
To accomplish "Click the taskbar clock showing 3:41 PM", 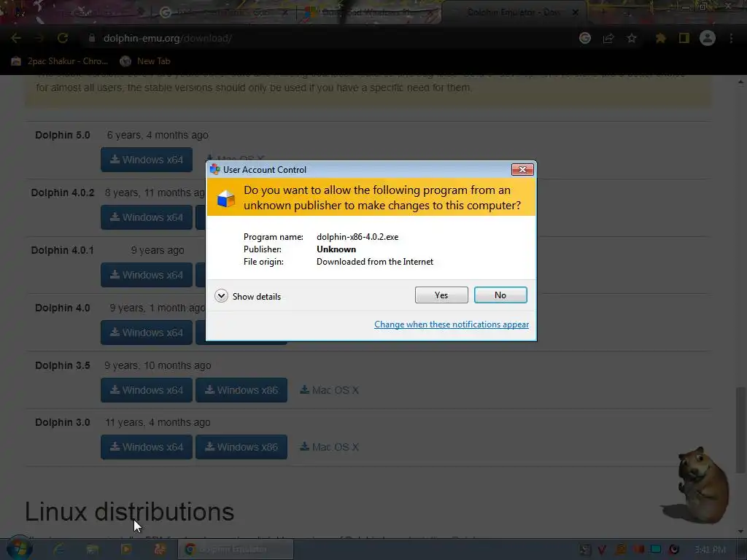I will pos(711,550).
